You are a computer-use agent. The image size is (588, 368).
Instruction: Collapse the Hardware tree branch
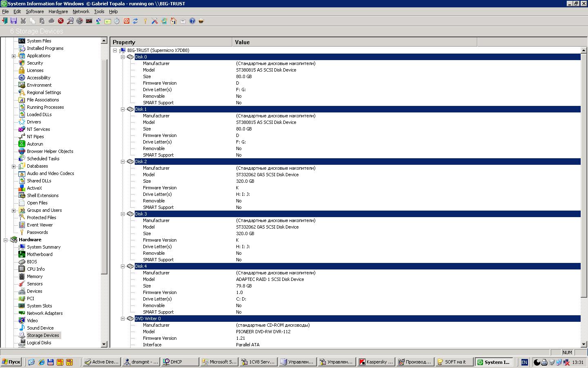click(6, 240)
